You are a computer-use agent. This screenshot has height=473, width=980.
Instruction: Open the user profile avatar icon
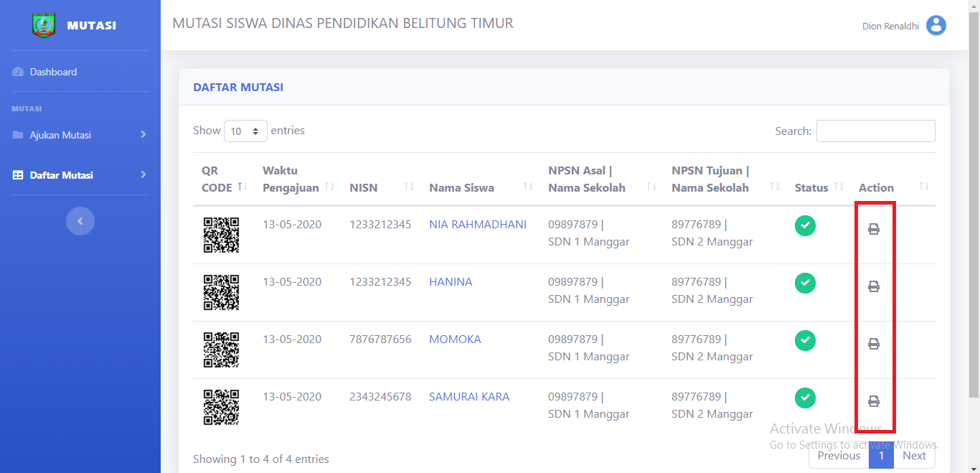pyautogui.click(x=936, y=26)
